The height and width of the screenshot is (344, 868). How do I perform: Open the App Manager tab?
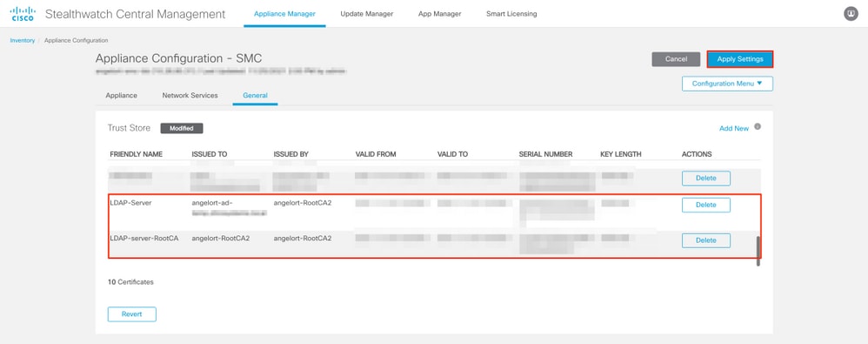[439, 14]
